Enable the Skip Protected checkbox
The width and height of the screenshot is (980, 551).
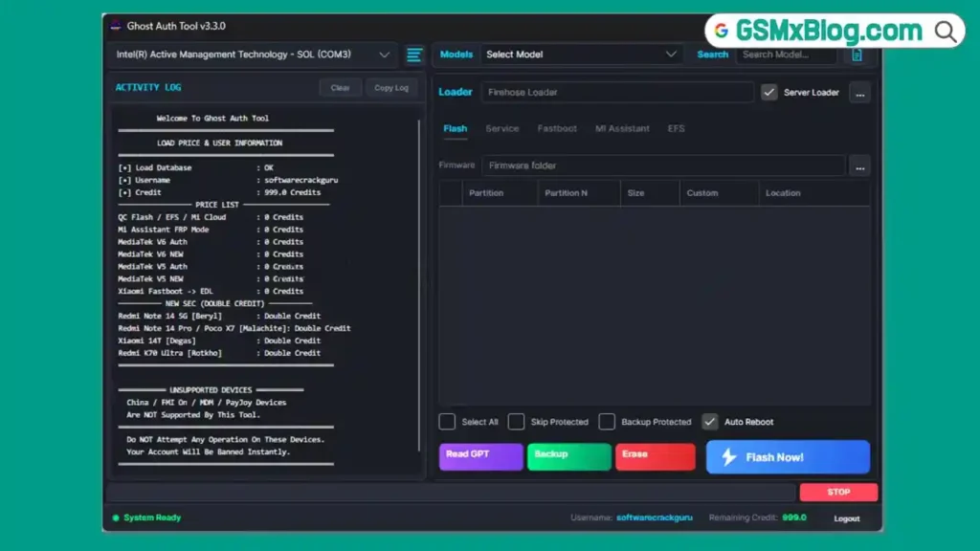click(x=516, y=422)
